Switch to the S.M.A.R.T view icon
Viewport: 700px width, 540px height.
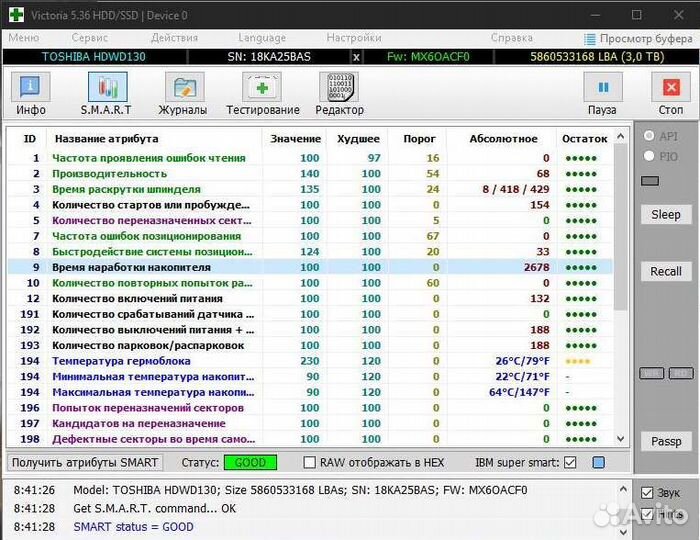click(107, 87)
